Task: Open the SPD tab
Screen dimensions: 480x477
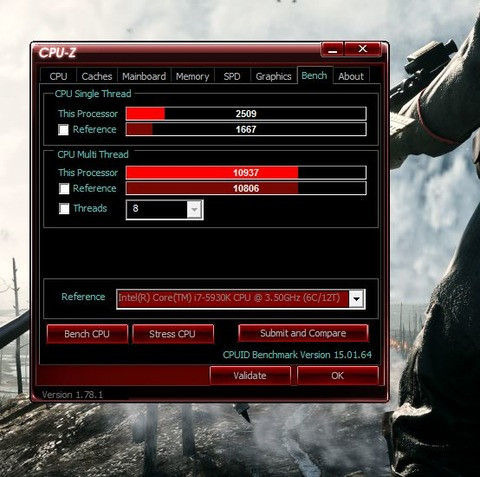Action: click(x=232, y=76)
